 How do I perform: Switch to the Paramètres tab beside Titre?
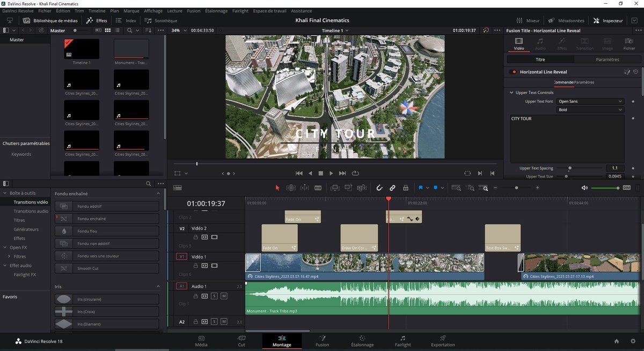click(607, 60)
